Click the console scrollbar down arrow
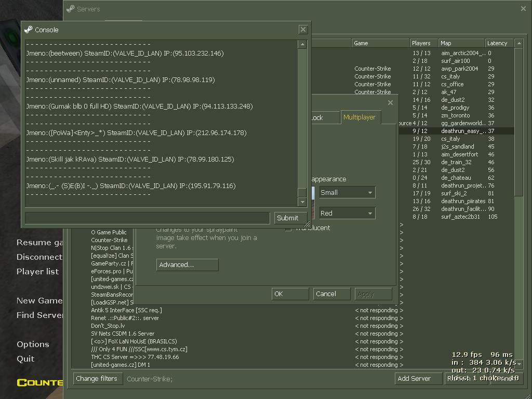This screenshot has height=399, width=532. (x=302, y=202)
